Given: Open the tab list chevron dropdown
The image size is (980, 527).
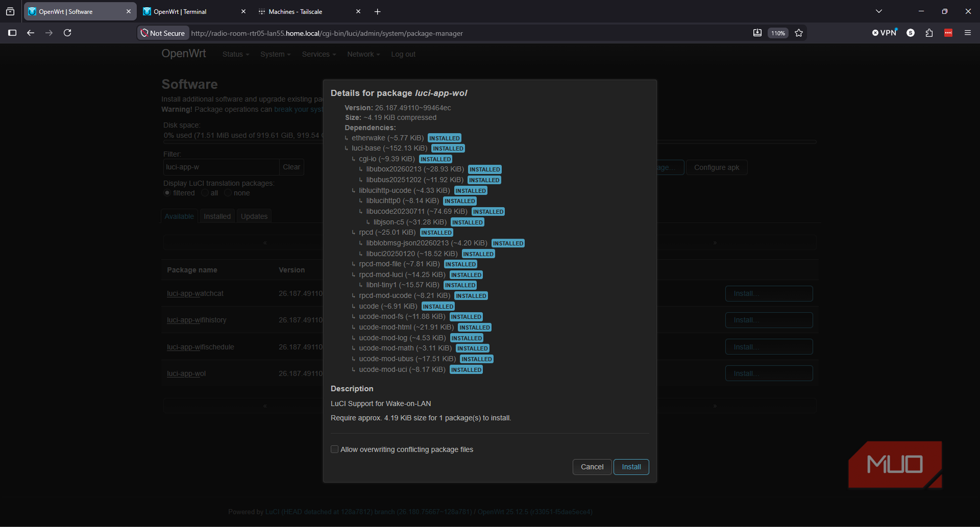Looking at the screenshot, I should pos(879,11).
